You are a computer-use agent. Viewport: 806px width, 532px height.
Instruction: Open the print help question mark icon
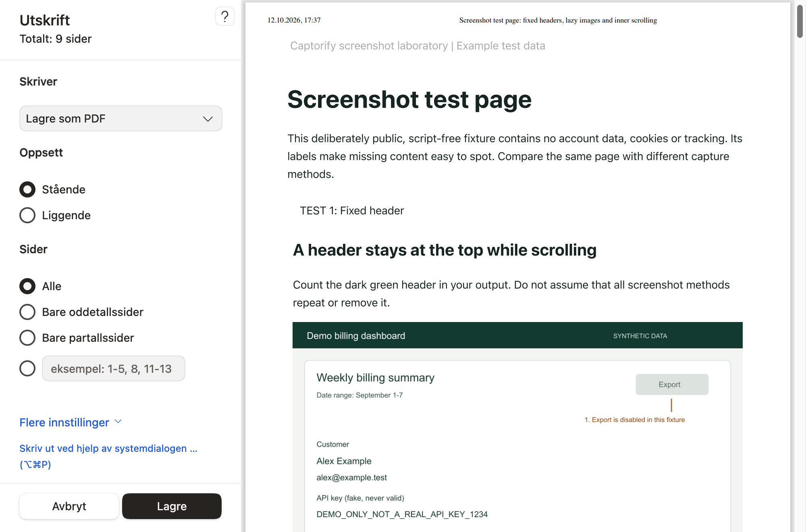pos(225,17)
